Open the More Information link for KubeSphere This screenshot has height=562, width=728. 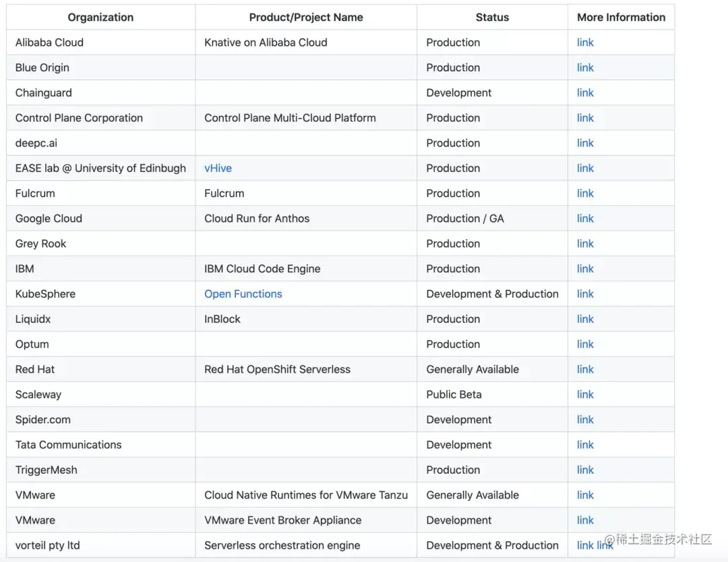point(585,294)
